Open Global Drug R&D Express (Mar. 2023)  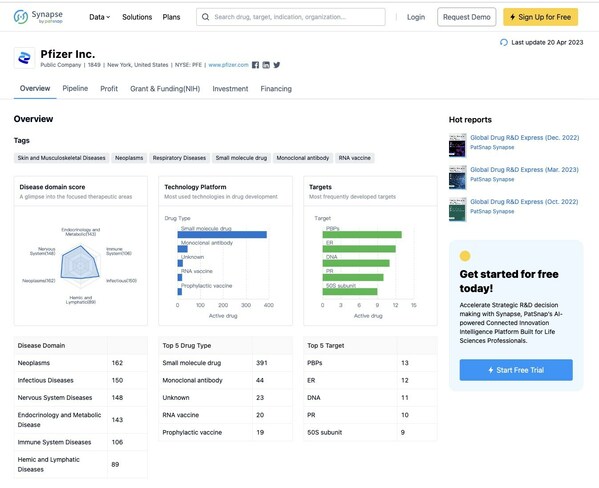point(524,170)
